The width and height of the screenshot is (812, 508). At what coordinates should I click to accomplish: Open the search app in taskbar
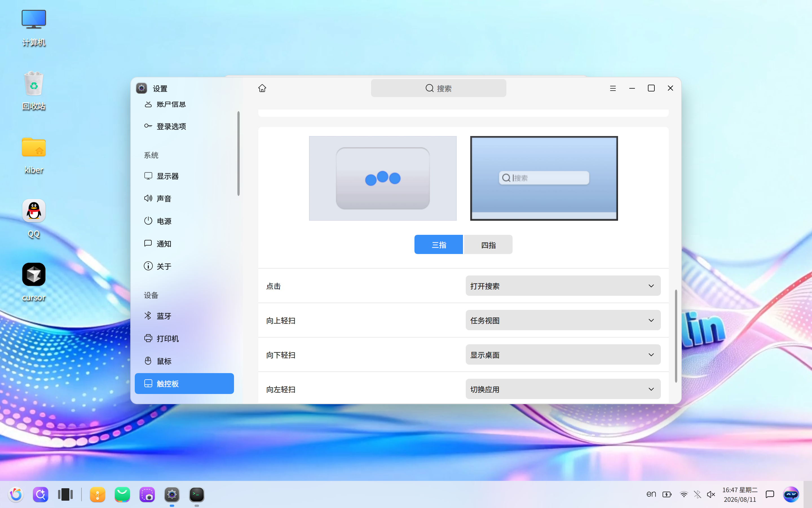(x=41, y=494)
